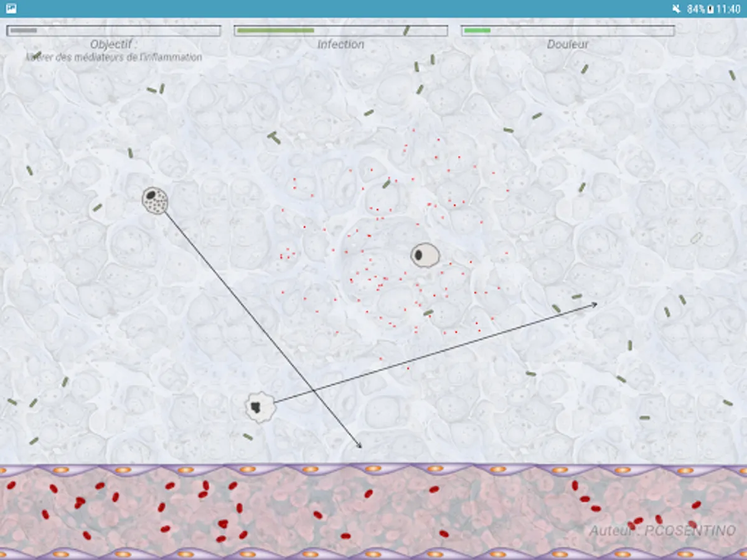Tap the 84% battery percentage
The height and width of the screenshot is (560, 747).
click(696, 9)
